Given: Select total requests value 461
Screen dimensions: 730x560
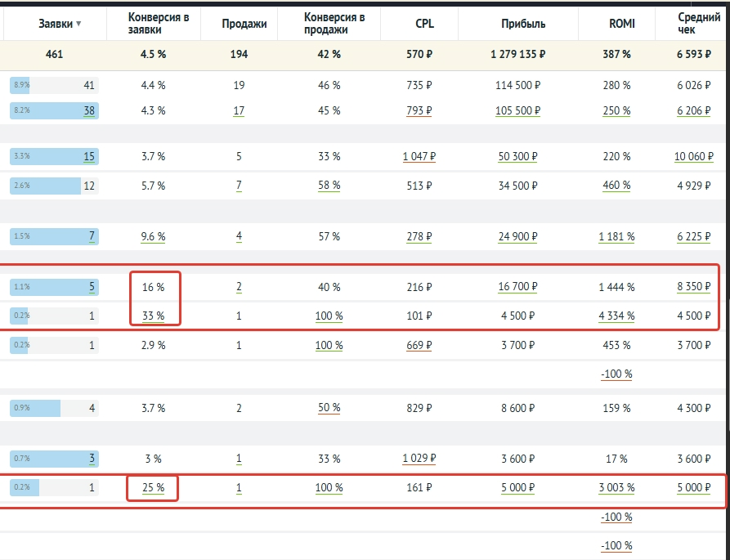Looking at the screenshot, I should [54, 55].
